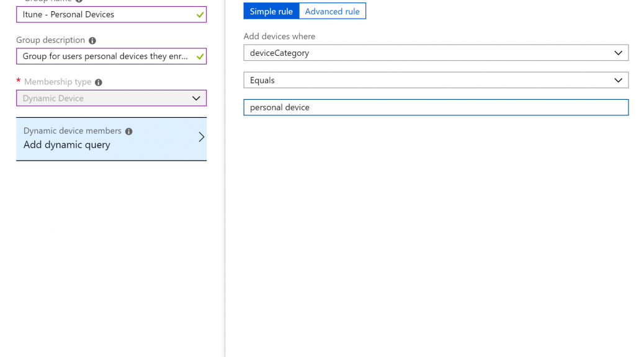Image resolution: width=644 pixels, height=357 pixels.
Task: Switch to the Advanced rule tab
Action: pyautogui.click(x=333, y=12)
